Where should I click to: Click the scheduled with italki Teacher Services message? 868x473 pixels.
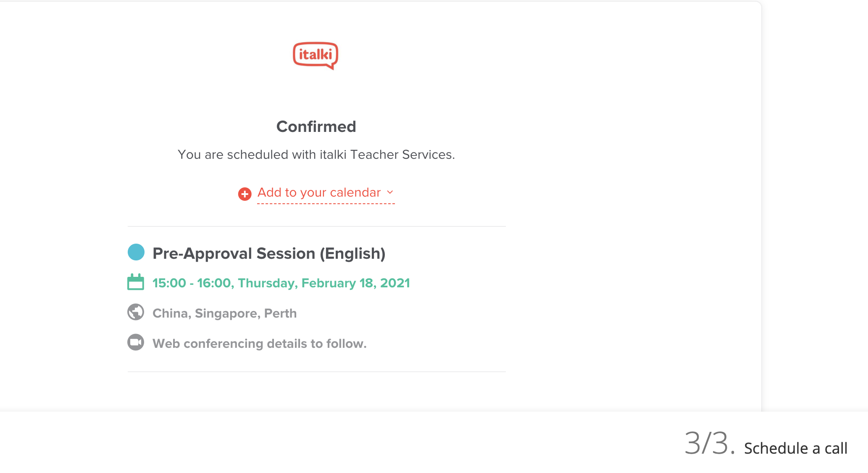click(316, 155)
